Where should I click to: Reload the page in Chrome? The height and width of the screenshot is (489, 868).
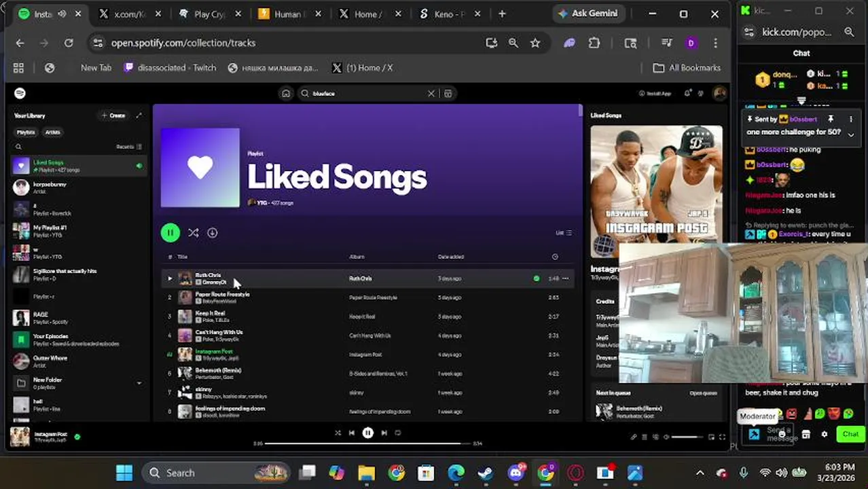point(69,43)
